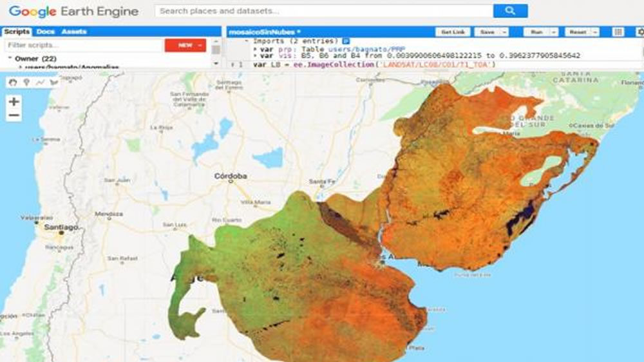Select the add marker drawing tool
Viewport: 644px width, 362px height.
(x=26, y=82)
